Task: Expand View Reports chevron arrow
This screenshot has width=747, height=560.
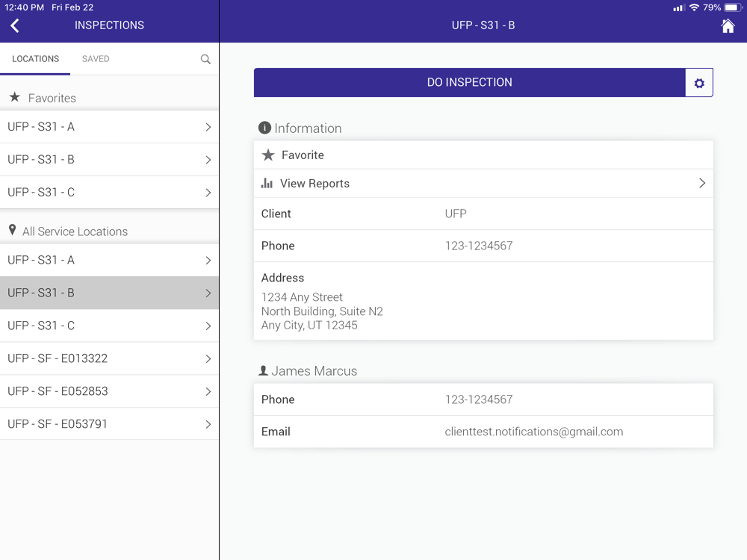Action: (x=701, y=184)
